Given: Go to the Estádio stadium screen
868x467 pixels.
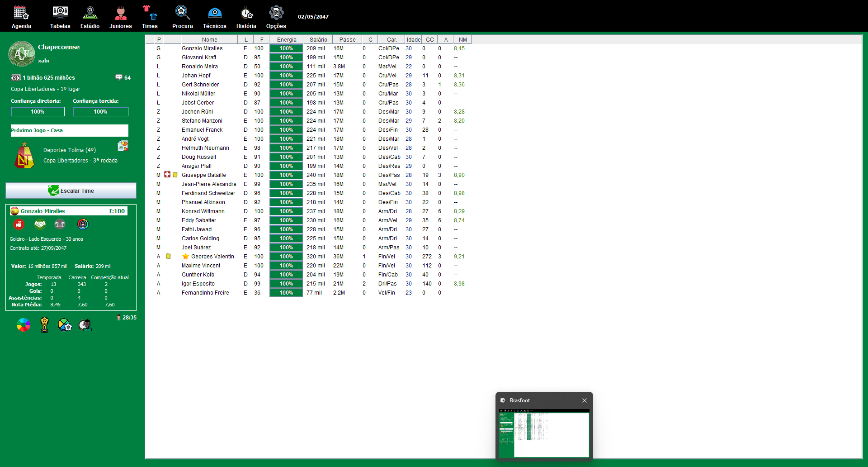Looking at the screenshot, I should [x=90, y=17].
